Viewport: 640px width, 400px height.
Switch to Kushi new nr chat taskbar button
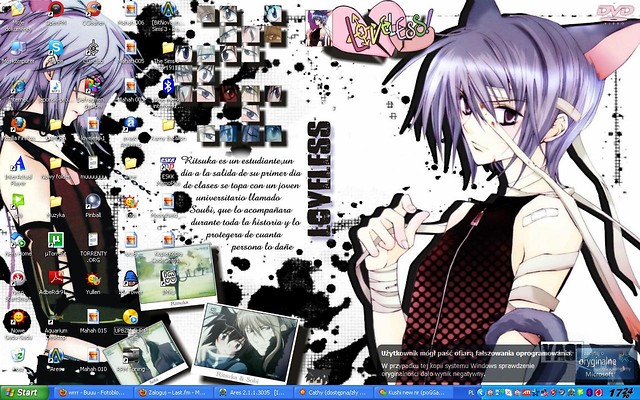[x=413, y=393]
